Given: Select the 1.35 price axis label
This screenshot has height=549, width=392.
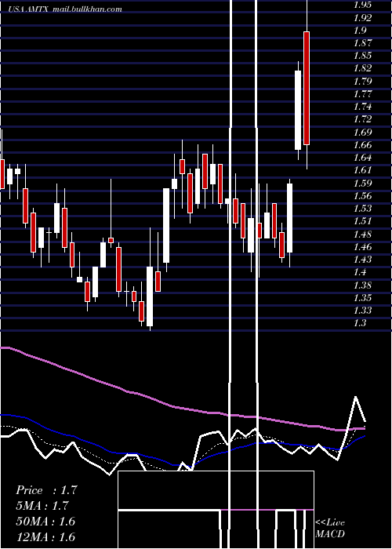Looking at the screenshot, I should point(362,297).
